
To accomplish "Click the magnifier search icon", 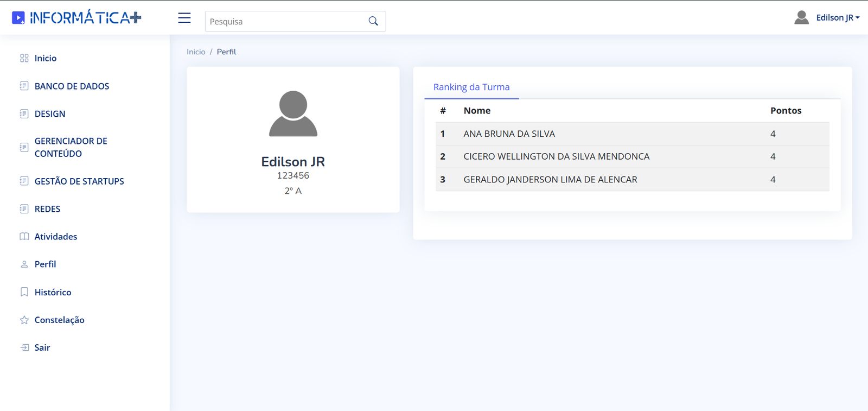I will pos(373,21).
